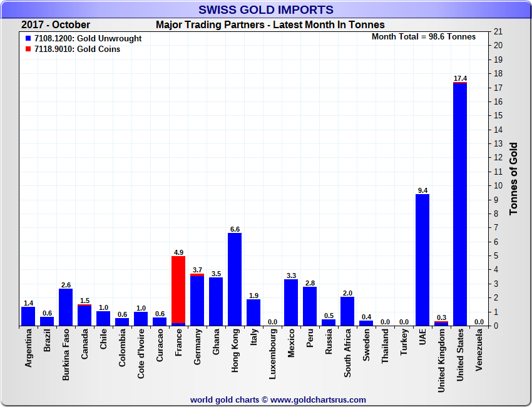Viewport: 532px width, 407px height.
Task: Click the Month Total 98.6 Tonnes text
Action: pos(424,37)
